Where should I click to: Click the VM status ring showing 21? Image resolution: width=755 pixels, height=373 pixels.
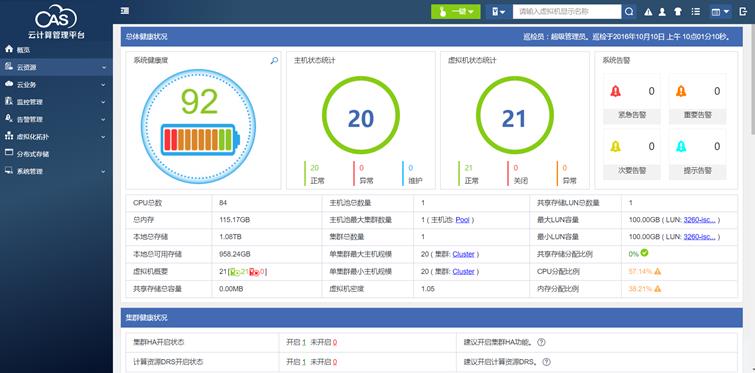(x=515, y=116)
